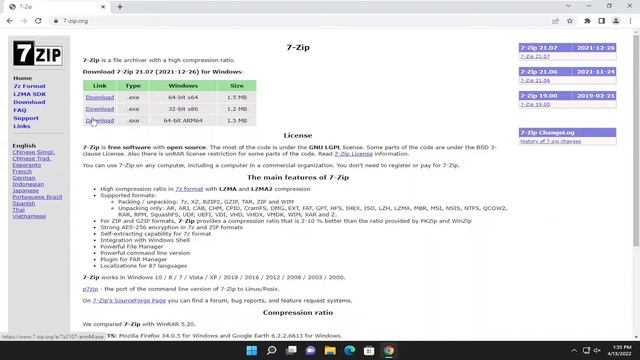Download the 64-bit ARM64 installer
This screenshot has width=640, height=360.
(x=100, y=121)
